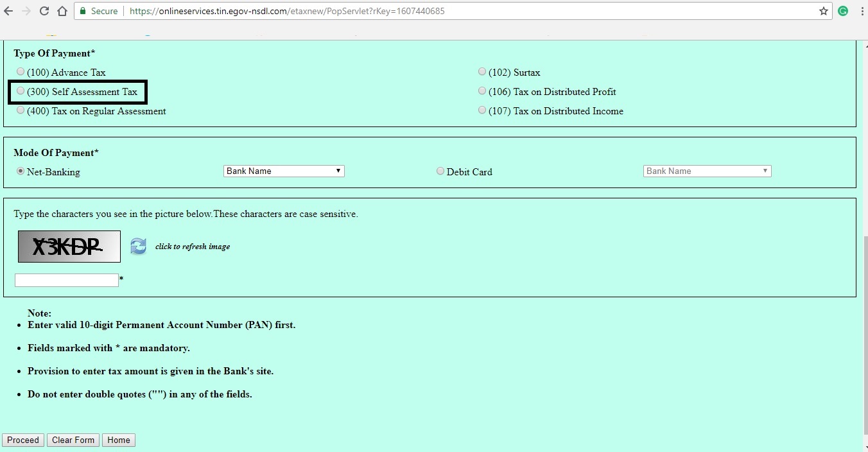Open the Chrome three-dot menu
Image resolution: width=868 pixels, height=452 pixels.
860,11
